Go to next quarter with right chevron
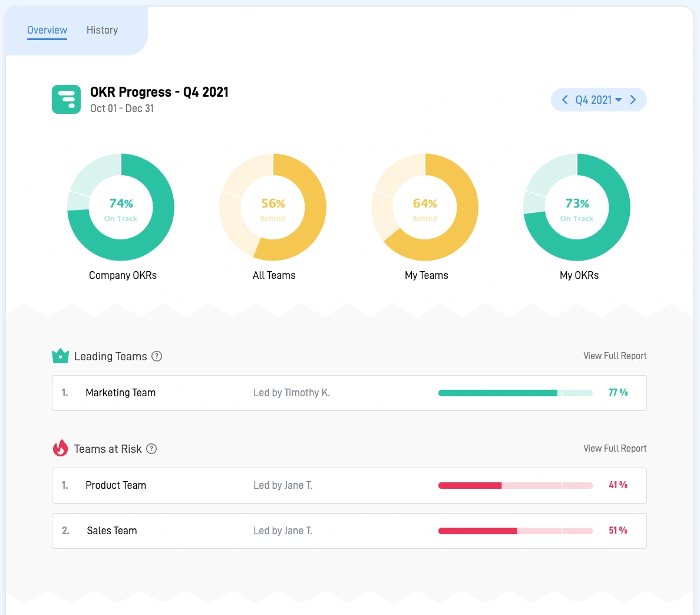Viewport: 700px width, 615px height. click(x=633, y=100)
